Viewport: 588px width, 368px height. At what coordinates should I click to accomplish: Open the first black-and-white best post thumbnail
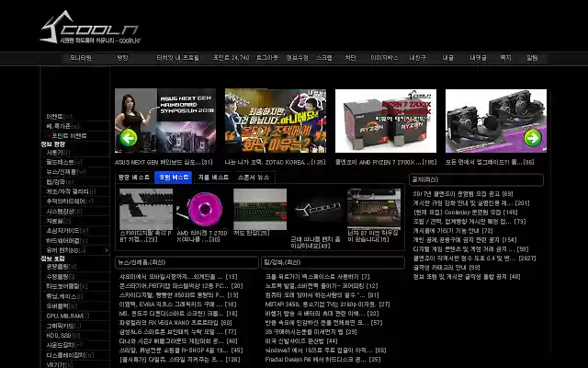(x=146, y=209)
